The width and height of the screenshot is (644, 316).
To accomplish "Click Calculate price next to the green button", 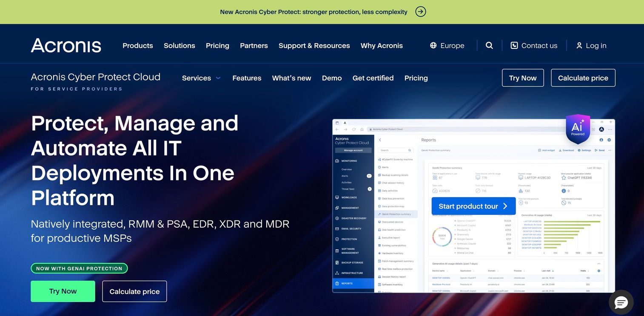I will pos(134,291).
